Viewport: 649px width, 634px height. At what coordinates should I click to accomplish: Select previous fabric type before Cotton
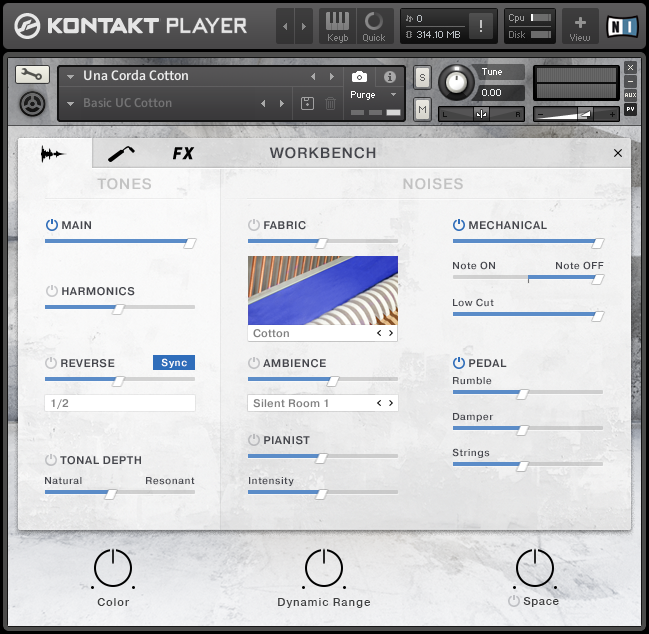tap(379, 333)
